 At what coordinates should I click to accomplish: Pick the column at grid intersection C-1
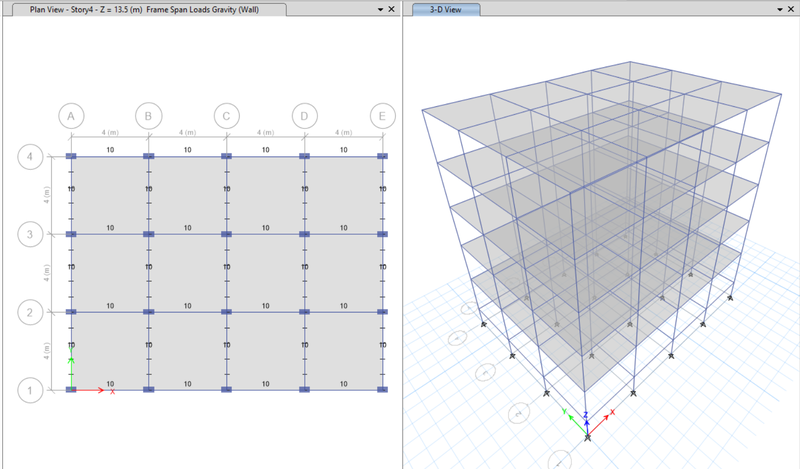(x=227, y=390)
